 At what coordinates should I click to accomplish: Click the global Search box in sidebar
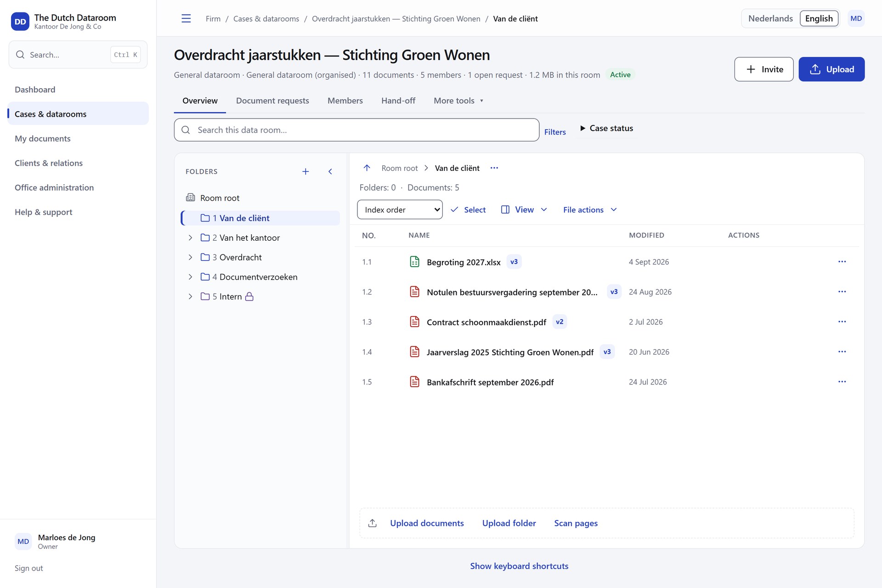pyautogui.click(x=78, y=55)
